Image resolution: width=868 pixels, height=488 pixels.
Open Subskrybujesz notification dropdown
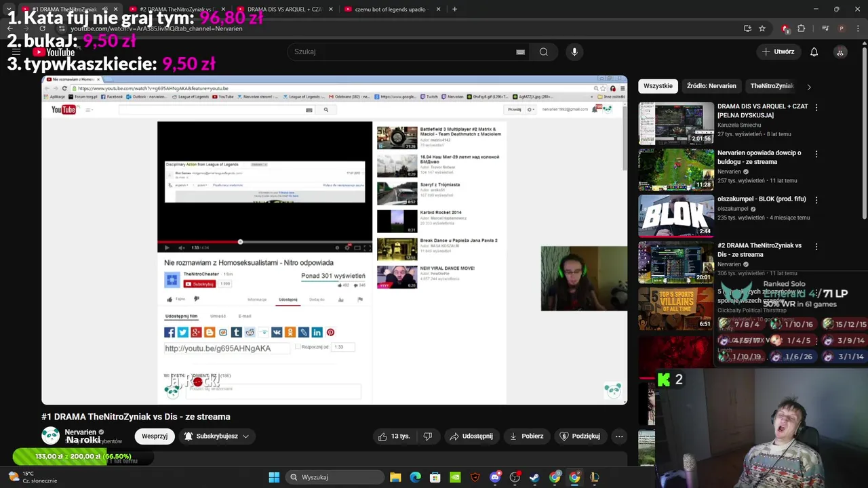tap(216, 436)
